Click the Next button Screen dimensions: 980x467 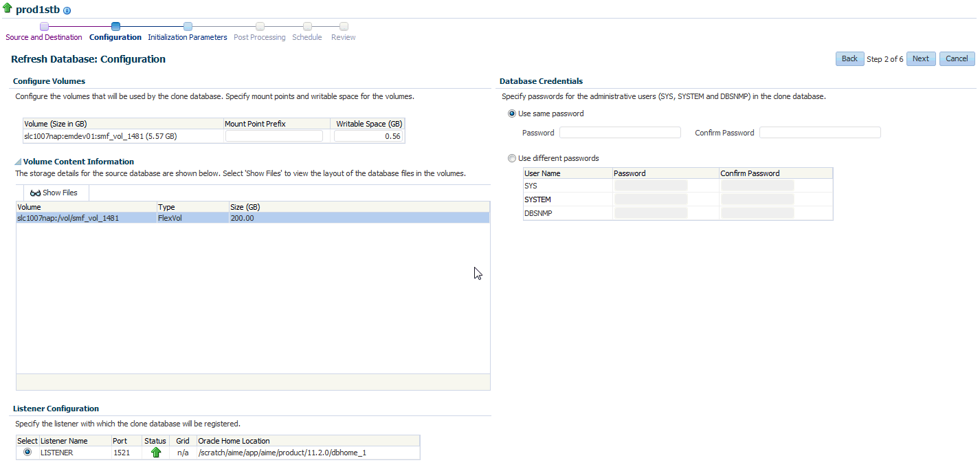921,58
